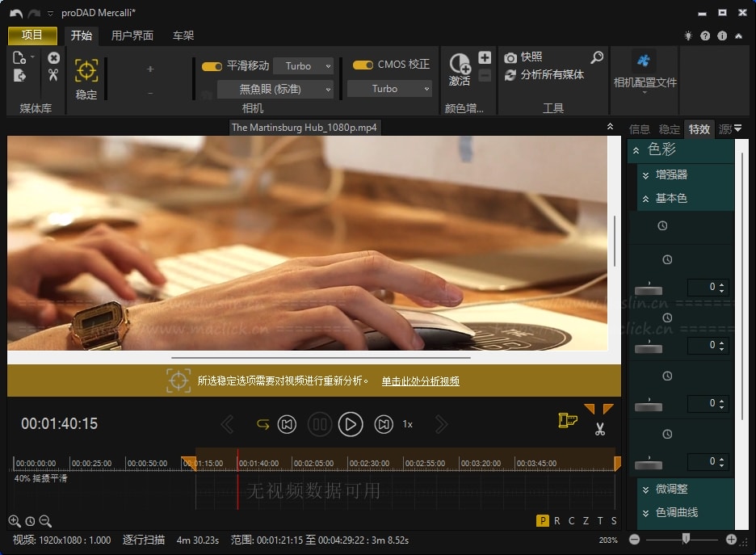The width and height of the screenshot is (756, 555).
Task: Expand the 色调曲线 section
Action: (x=645, y=513)
